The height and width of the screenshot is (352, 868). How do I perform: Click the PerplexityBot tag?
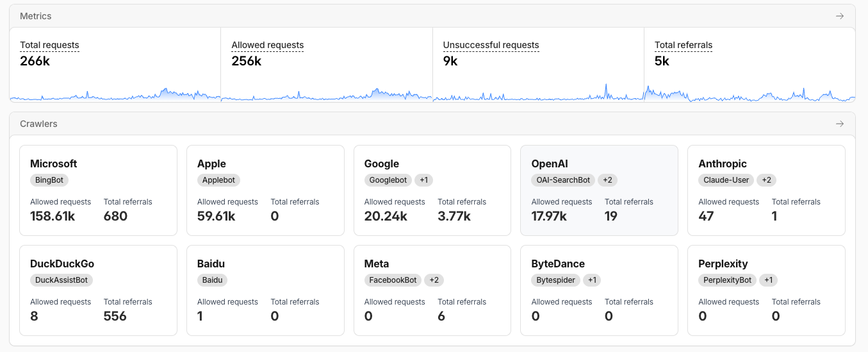[727, 280]
